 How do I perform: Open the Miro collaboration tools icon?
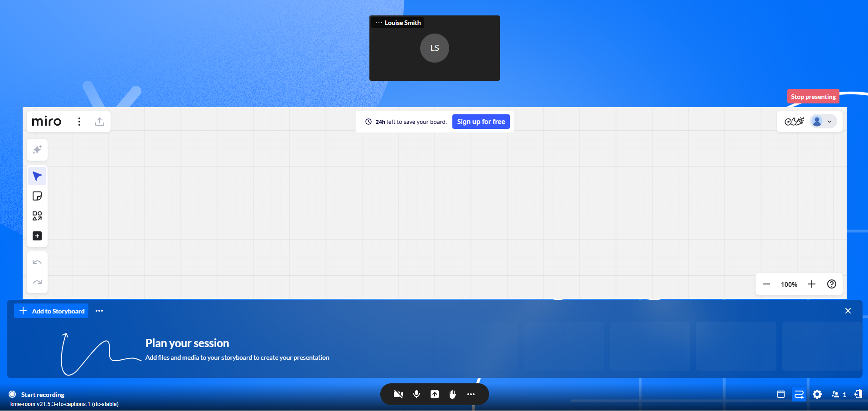click(794, 122)
